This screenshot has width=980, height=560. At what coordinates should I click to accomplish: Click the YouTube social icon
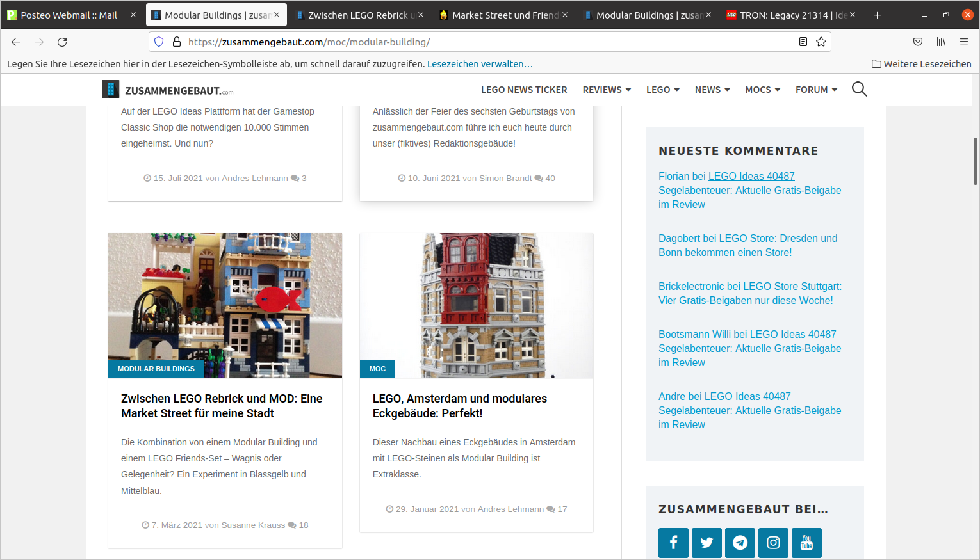(806, 543)
